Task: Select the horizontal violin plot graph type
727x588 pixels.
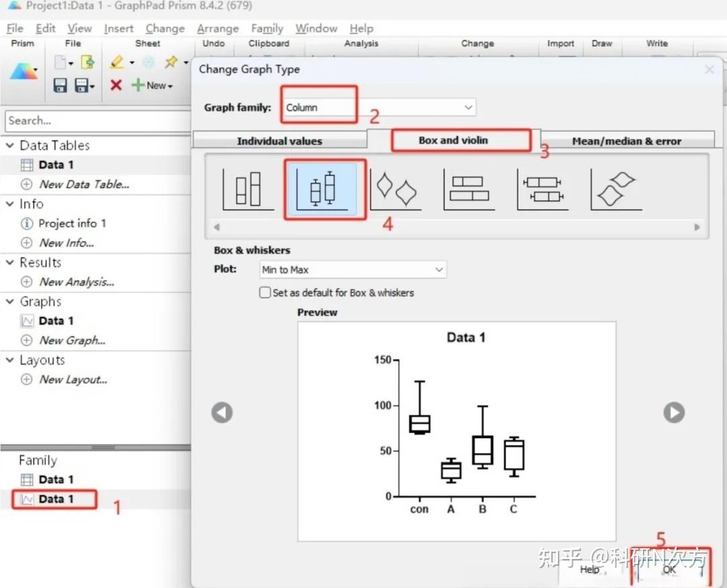Action: coord(616,189)
